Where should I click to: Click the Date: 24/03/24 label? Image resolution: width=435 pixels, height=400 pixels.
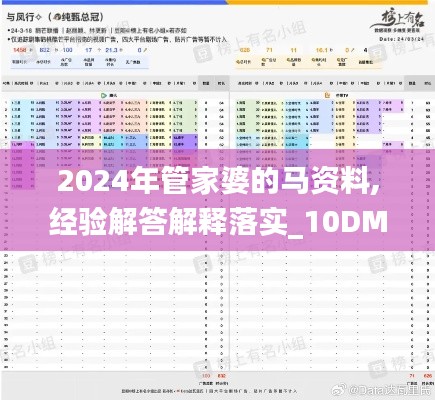click(x=401, y=39)
